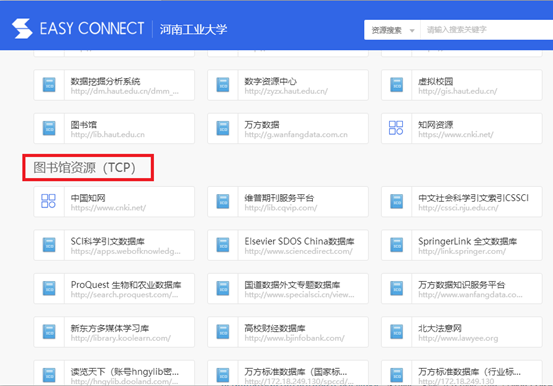Click the Easy Connect logo icon
553x386 pixels.
point(22,29)
